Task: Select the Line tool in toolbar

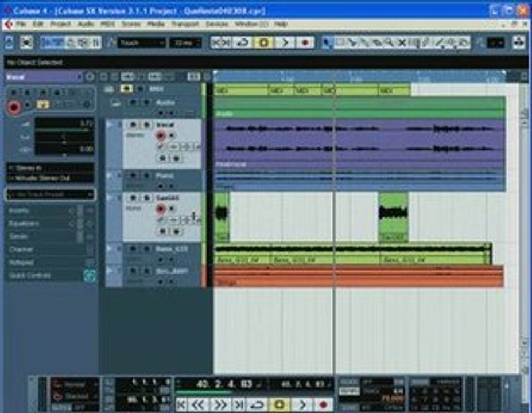Action: [x=439, y=42]
